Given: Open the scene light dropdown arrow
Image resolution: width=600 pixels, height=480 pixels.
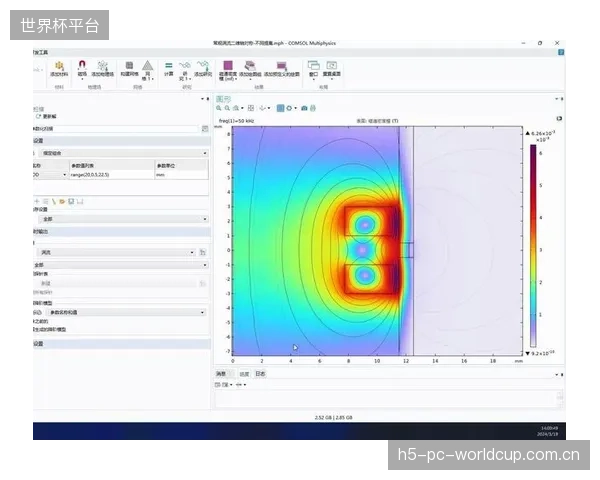Looking at the screenshot, I should (295, 109).
